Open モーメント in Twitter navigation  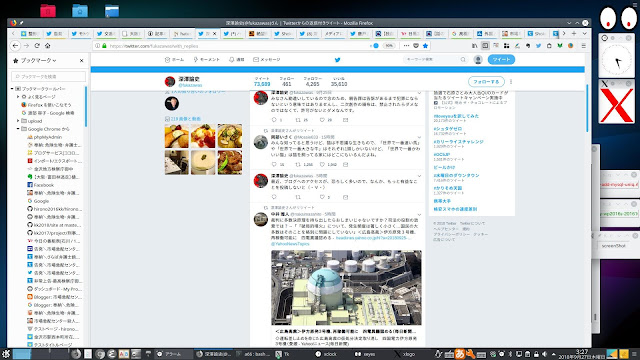coord(207,60)
